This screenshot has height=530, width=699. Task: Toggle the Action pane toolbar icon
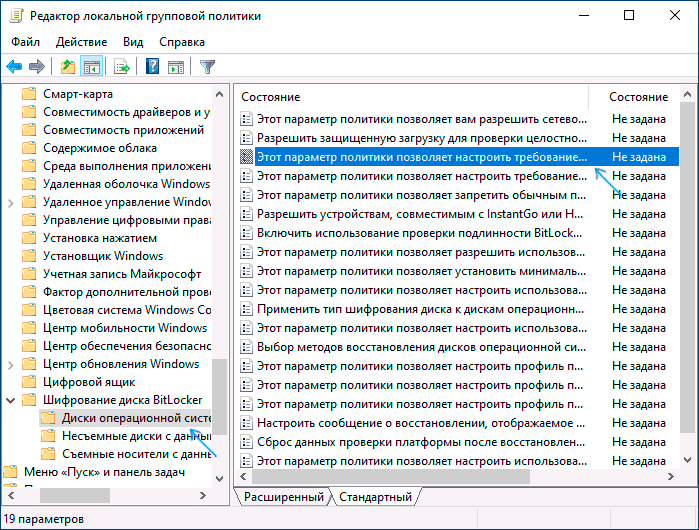[176, 67]
